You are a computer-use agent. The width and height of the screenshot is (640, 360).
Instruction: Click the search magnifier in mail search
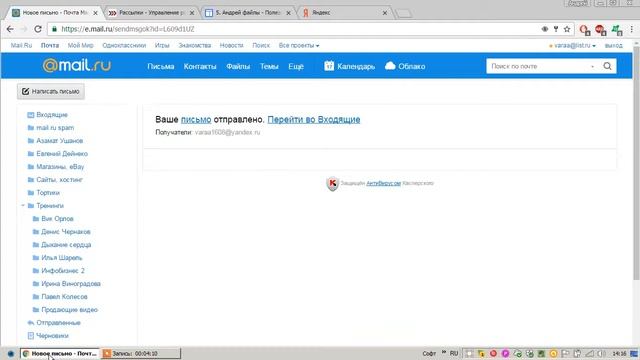(607, 66)
